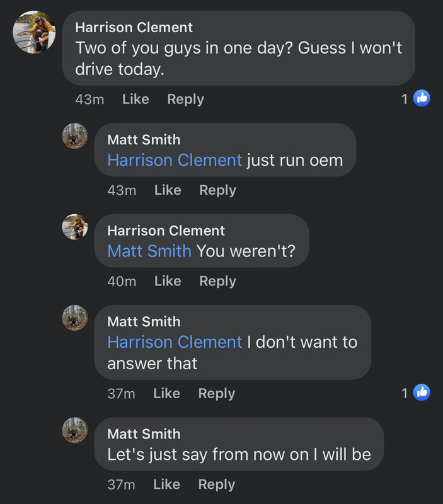Screen dimensions: 443x504
Task: Tap the thumbs-up reaction on "I don't want to answer that"
Action: 422,392
